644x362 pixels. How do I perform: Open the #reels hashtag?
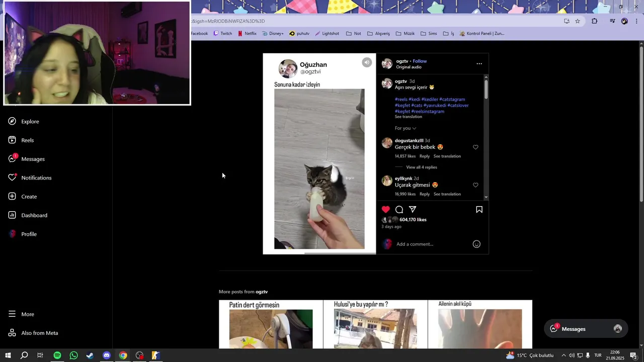401,100
